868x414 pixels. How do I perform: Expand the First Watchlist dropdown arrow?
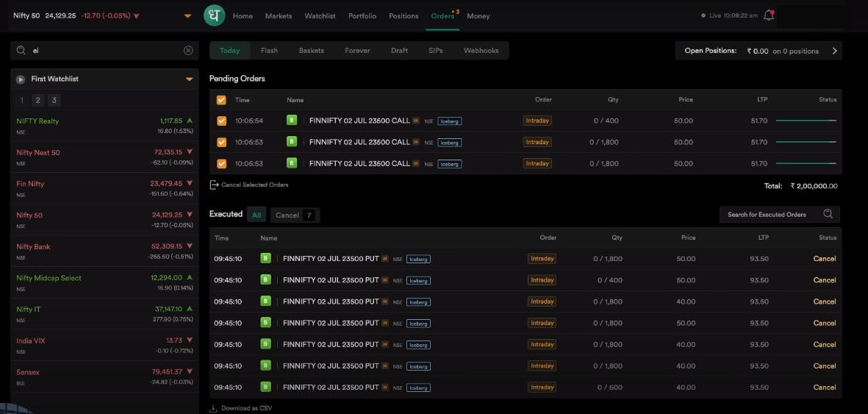(189, 79)
